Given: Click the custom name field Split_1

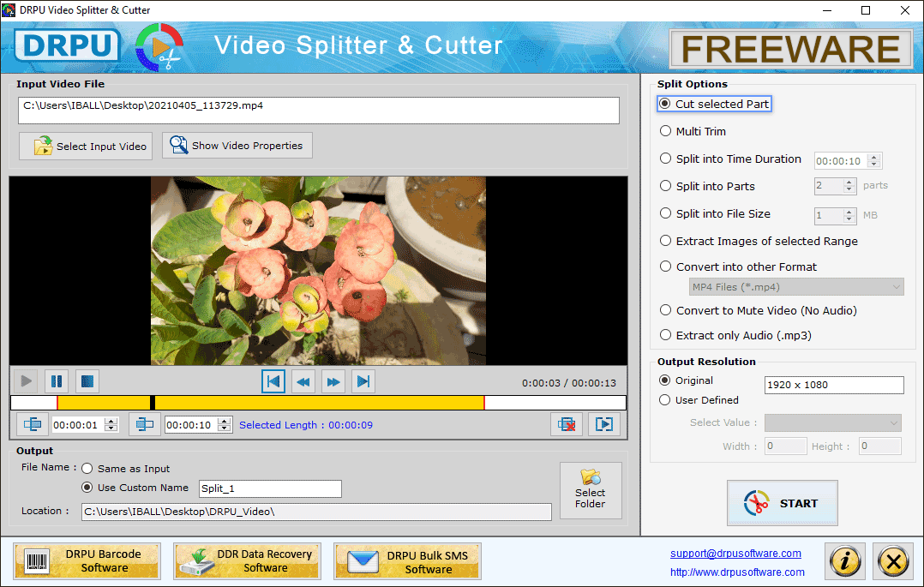Looking at the screenshot, I should [x=270, y=488].
